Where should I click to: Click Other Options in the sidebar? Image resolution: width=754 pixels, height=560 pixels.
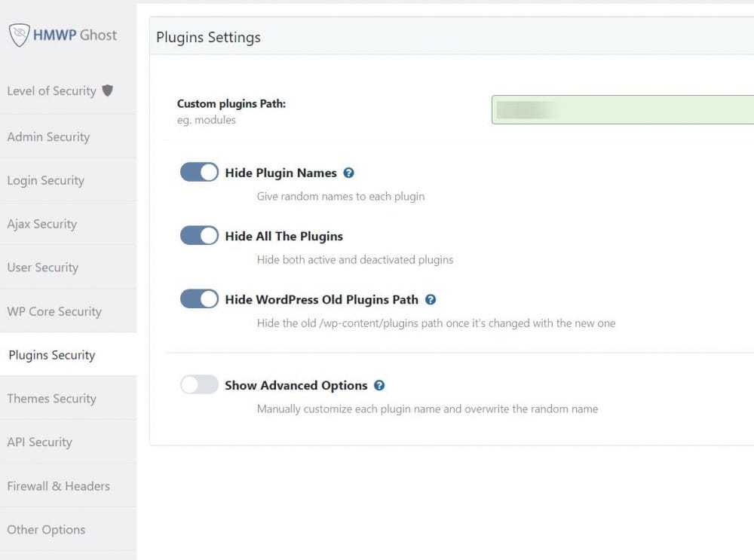click(x=45, y=530)
